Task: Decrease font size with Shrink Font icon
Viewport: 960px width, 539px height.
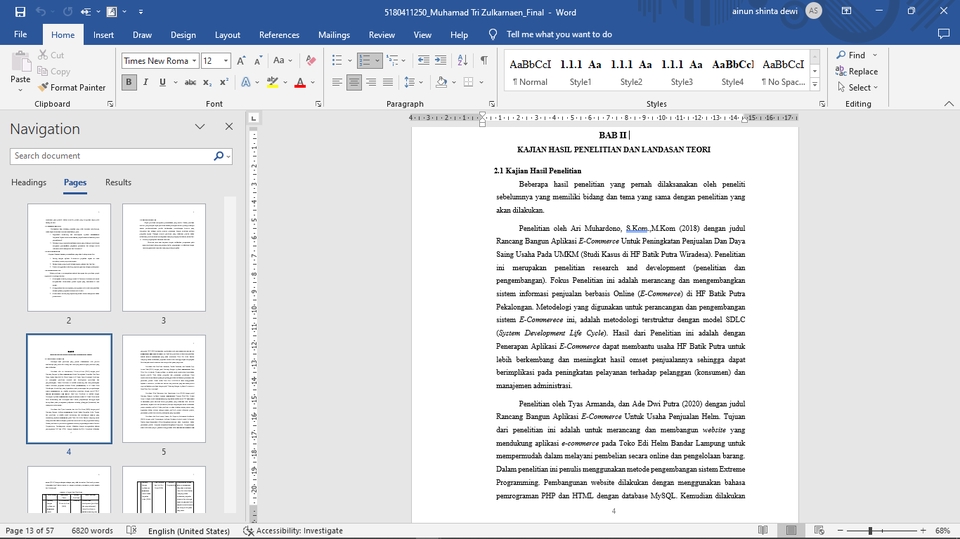Action: point(258,61)
